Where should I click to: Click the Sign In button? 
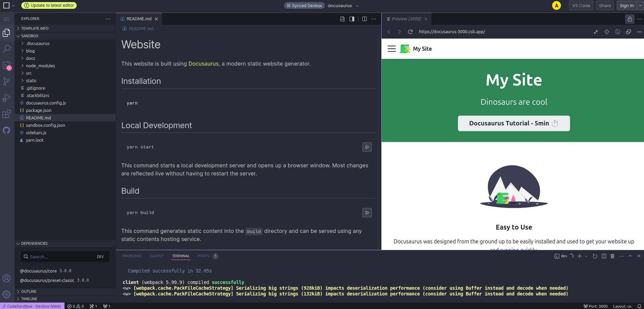point(627,6)
